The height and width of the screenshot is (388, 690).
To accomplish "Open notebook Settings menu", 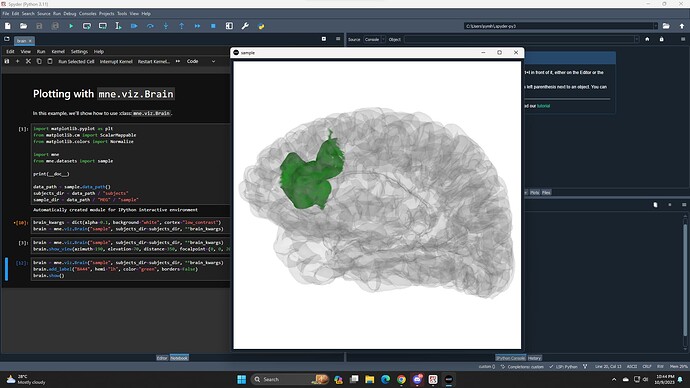I will click(79, 51).
